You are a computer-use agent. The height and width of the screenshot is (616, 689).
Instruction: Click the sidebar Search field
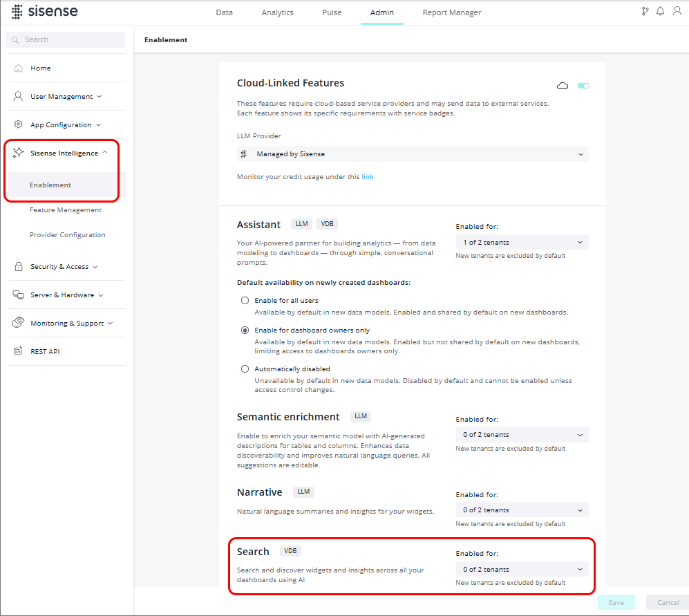66,39
